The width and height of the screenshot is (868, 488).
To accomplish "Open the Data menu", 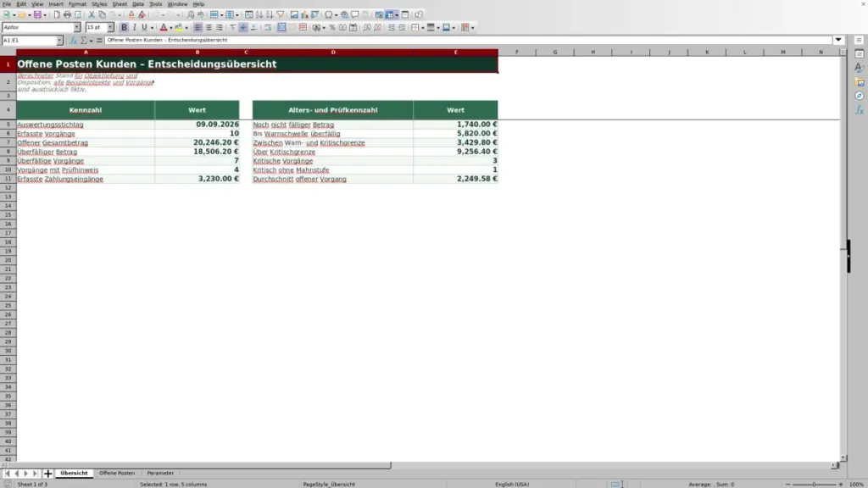I will 138,4.
